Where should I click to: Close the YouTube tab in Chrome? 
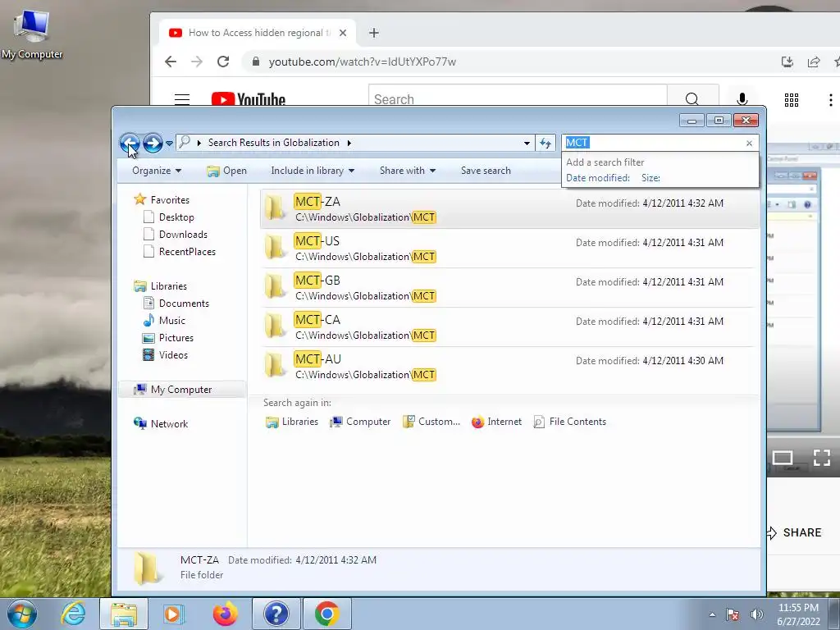click(x=343, y=33)
